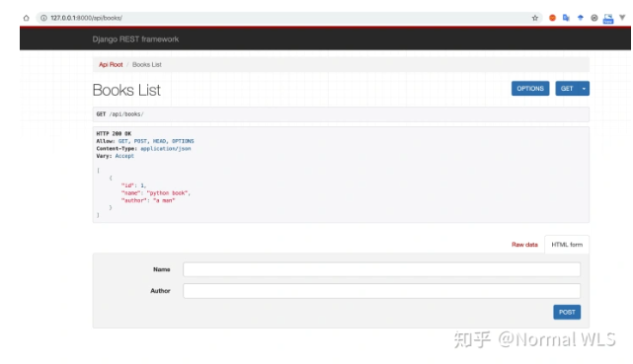Select the "name": "python book" JSON line
The height and width of the screenshot is (364, 633).
click(x=155, y=193)
